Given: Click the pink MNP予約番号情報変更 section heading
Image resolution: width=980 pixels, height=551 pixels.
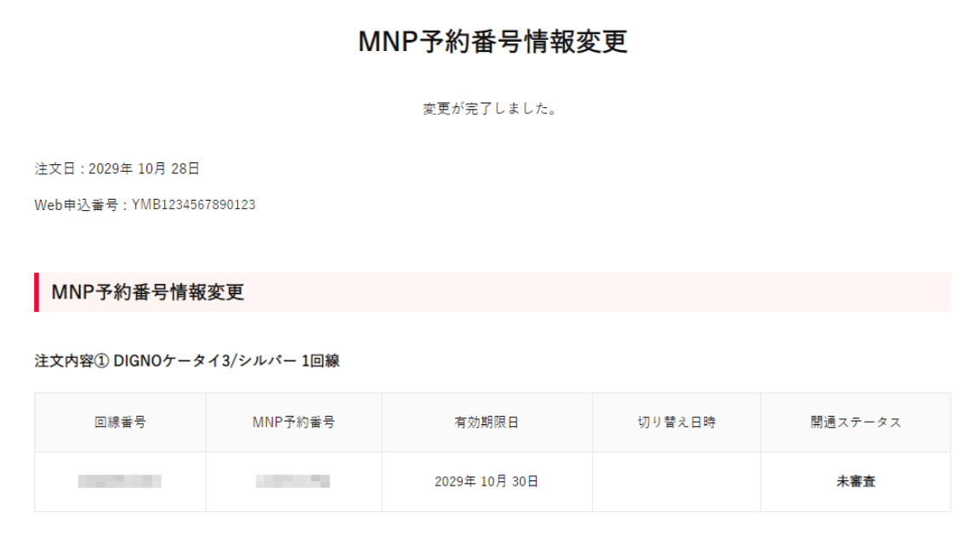Looking at the screenshot, I should tap(148, 293).
